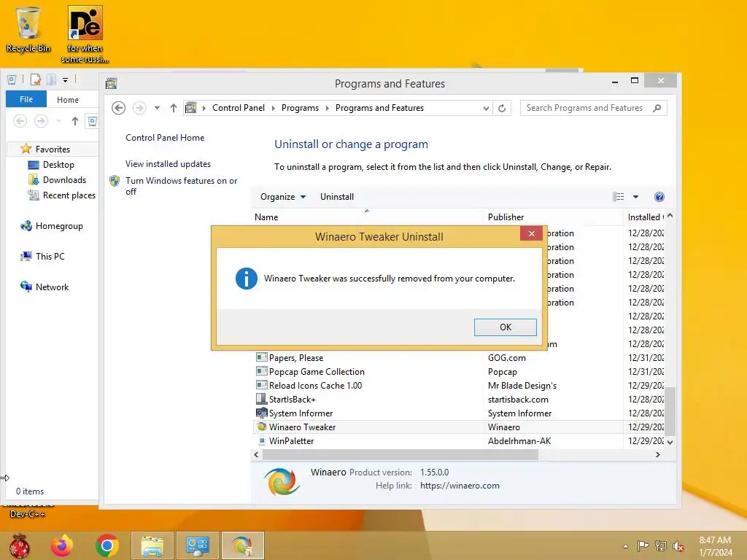Click OK in Winaero Tweaker Uninstall dialog
This screenshot has width=747, height=560.
click(x=505, y=327)
